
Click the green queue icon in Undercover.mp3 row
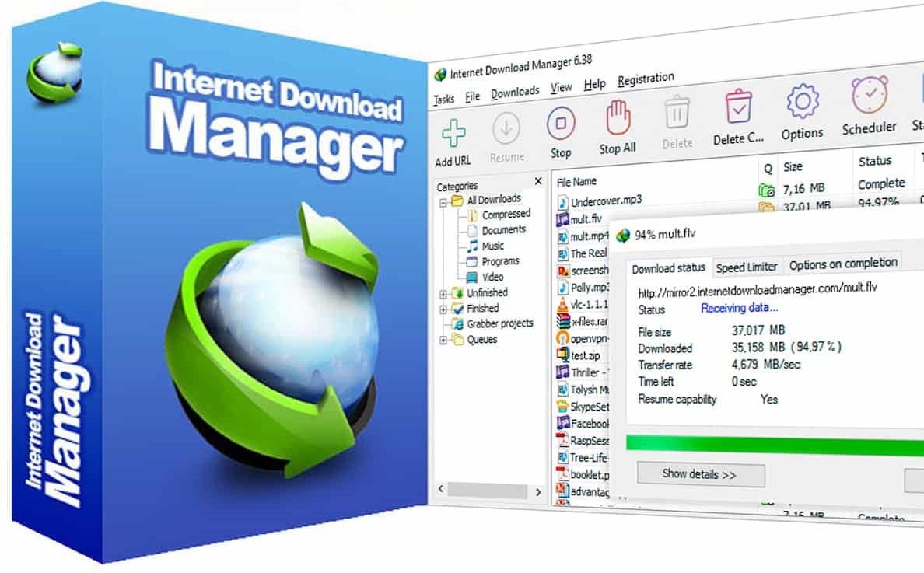pyautogui.click(x=766, y=190)
